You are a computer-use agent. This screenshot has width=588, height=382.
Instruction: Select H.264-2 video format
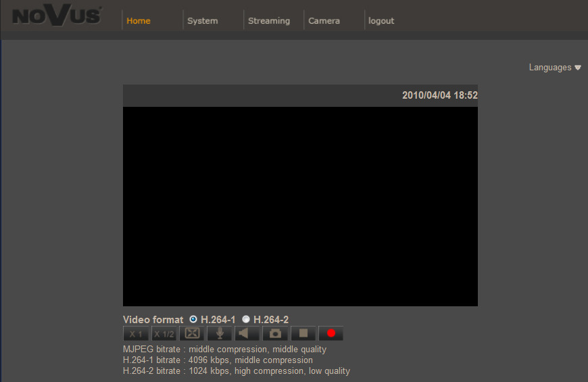tap(246, 319)
